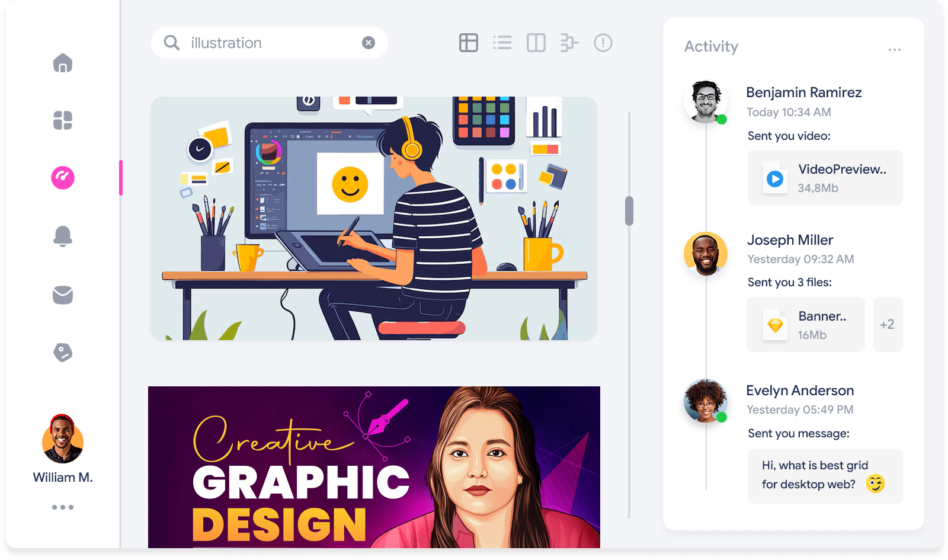This screenshot has height=560, width=948.
Task: Open the Banner sketch file attachment
Action: 805,325
